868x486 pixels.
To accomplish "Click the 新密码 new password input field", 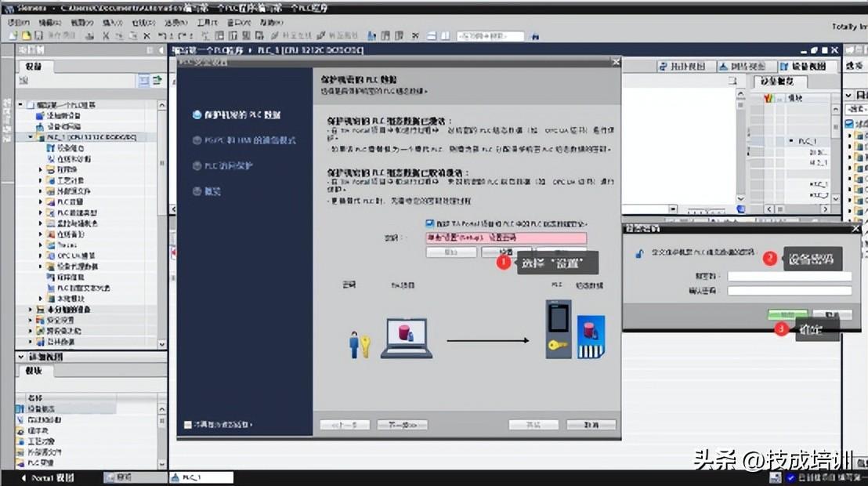I will (x=790, y=276).
